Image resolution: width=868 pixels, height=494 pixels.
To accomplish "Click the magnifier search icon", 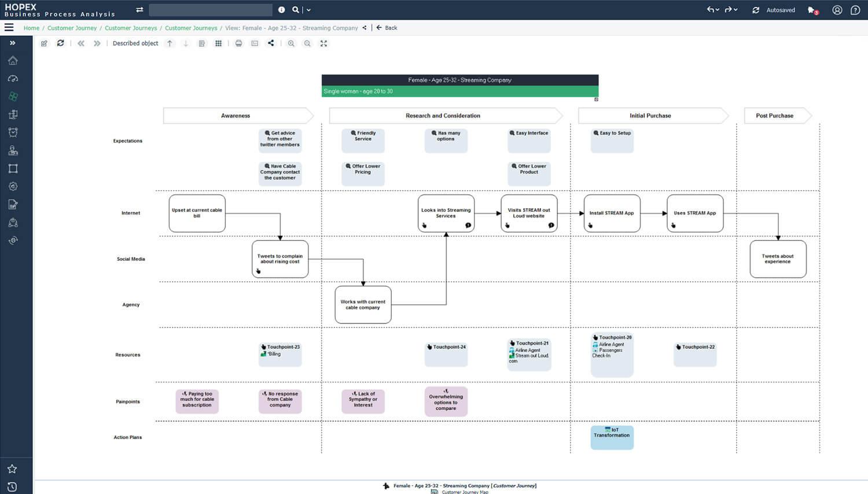I will (296, 10).
